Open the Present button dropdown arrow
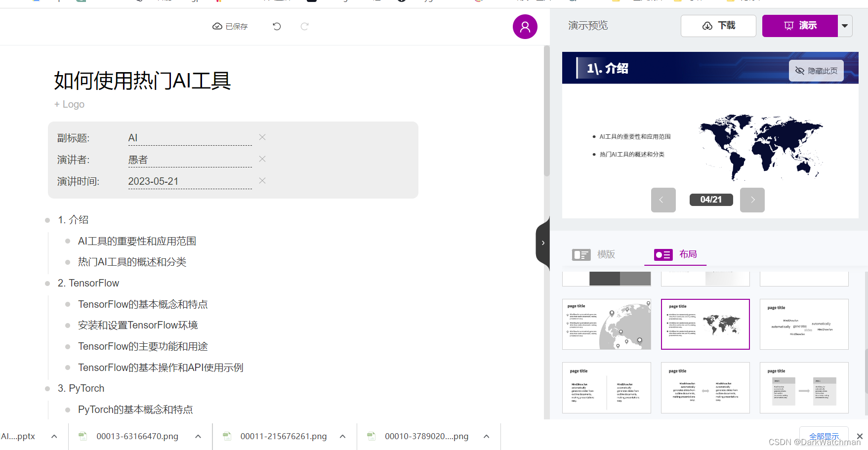Screen dimensions: 868x450 [845, 26]
